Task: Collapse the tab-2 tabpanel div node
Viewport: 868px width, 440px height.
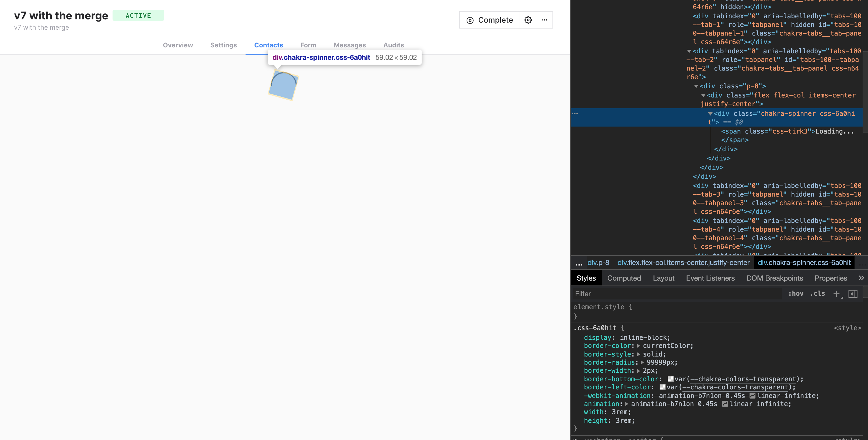Action: click(x=689, y=51)
